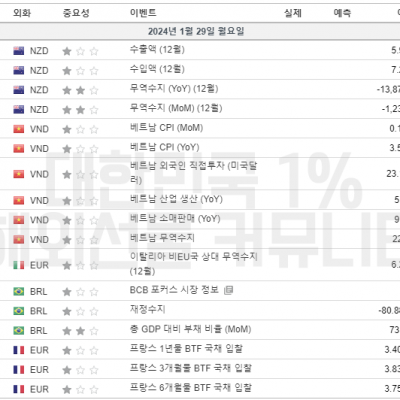Open the 수출액 (12월) event
Screen dimensions: 400x400
click(x=157, y=50)
